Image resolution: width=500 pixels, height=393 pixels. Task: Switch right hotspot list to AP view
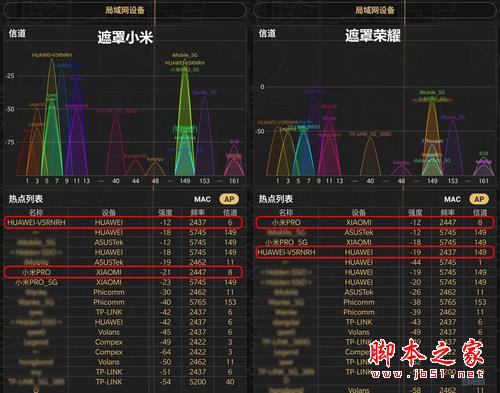479,199
